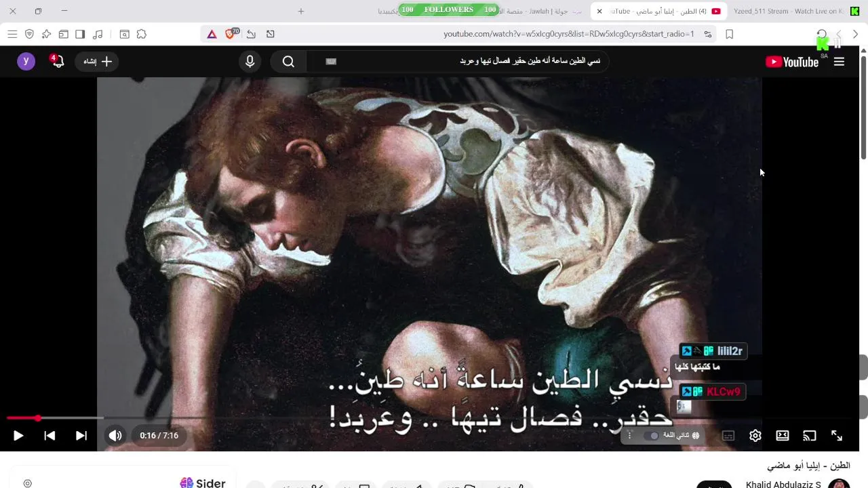
Task: Toggle subtitles/closed captions
Action: click(x=728, y=436)
